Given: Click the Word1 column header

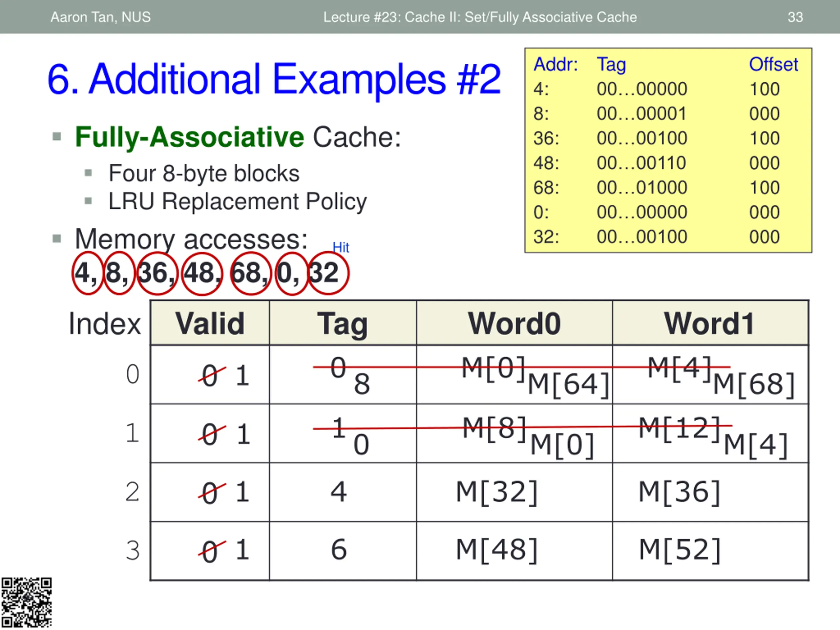Looking at the screenshot, I should click(x=710, y=323).
